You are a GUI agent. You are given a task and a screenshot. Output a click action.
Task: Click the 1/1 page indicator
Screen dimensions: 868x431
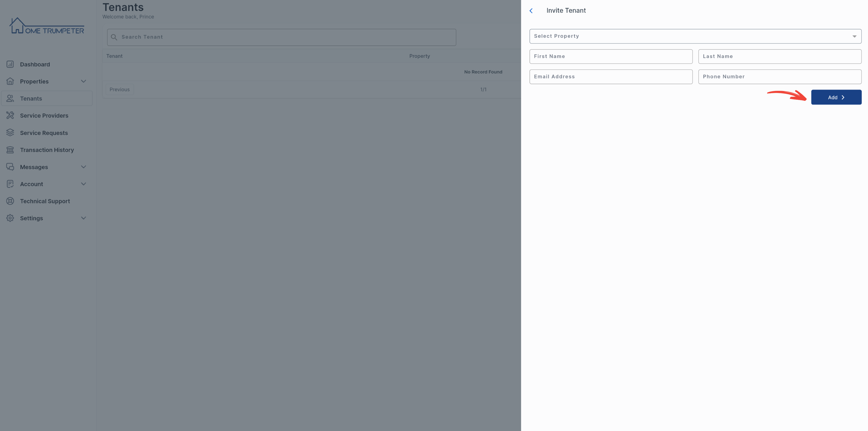483,89
